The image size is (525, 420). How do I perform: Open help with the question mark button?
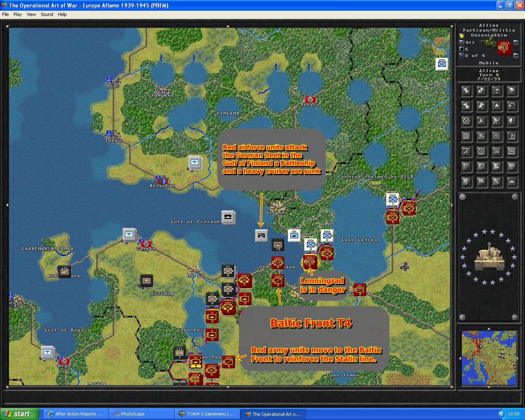[512, 136]
